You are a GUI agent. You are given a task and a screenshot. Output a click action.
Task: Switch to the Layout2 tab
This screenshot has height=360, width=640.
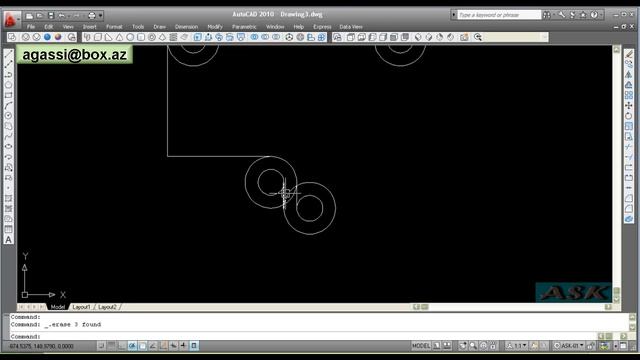click(x=107, y=307)
